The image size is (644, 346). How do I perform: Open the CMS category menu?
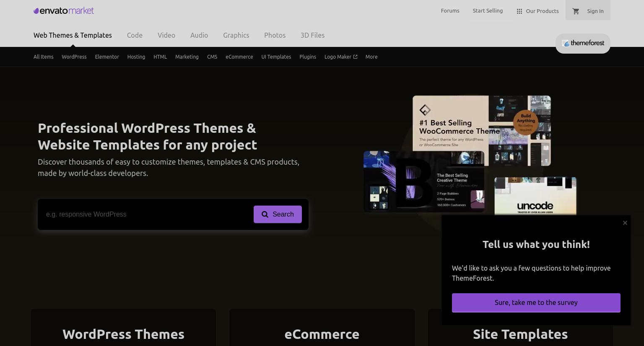[212, 57]
